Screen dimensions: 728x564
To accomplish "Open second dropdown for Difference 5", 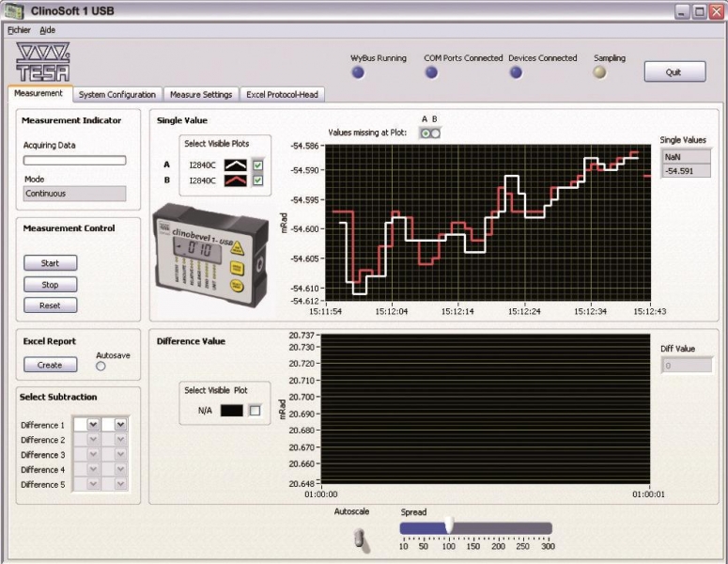I will tap(121, 484).
